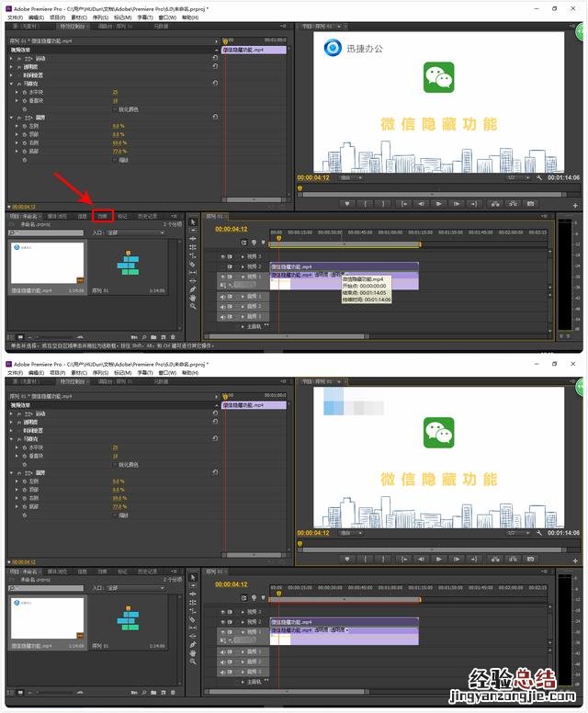Screen dimensions: 588x713
Task: Open wrench settings in top program monitor
Action: [x=539, y=177]
